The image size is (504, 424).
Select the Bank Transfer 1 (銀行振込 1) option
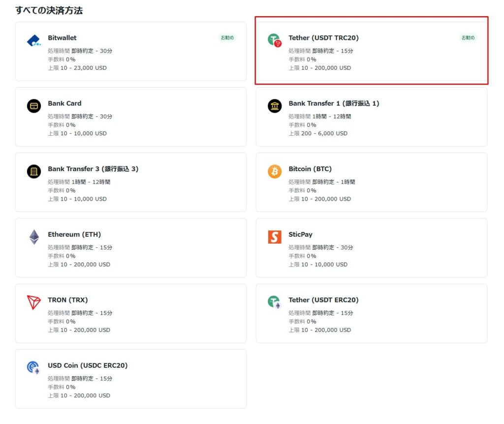[371, 117]
